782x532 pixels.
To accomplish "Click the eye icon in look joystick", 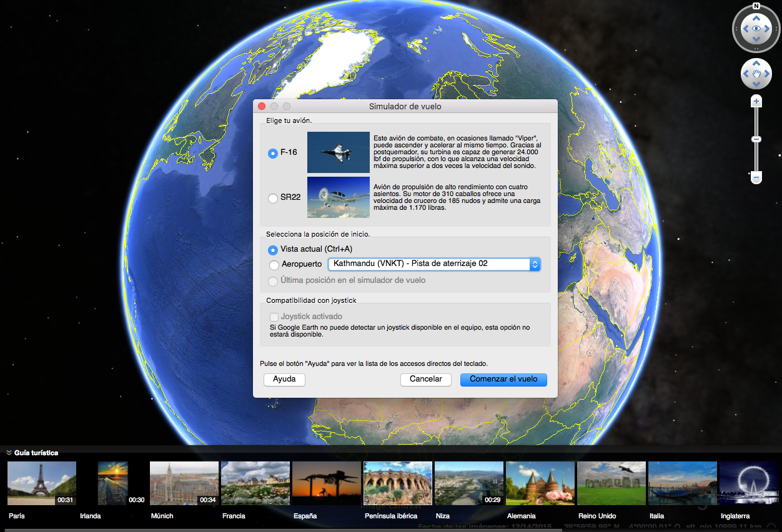I will pos(756,28).
